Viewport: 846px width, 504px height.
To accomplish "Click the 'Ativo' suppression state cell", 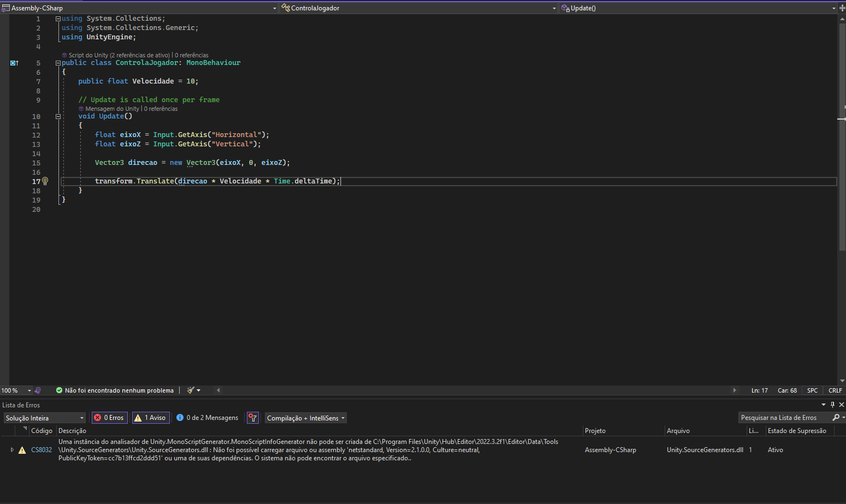I will 775,450.
